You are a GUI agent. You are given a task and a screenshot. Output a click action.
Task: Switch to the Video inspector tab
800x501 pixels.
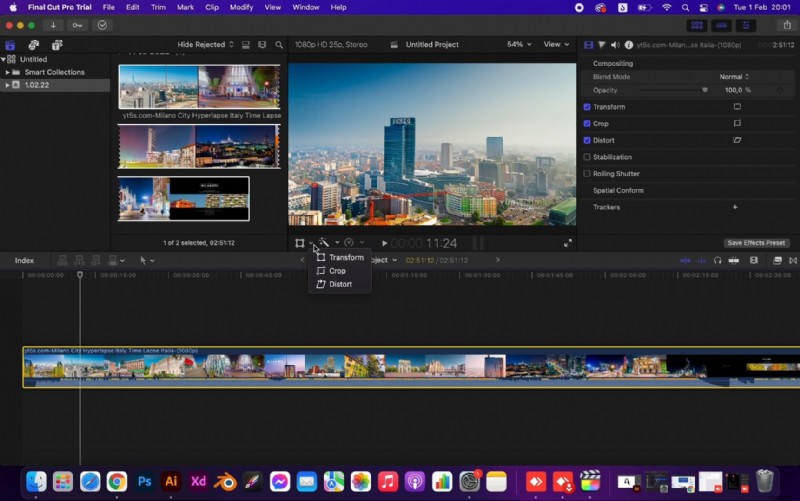[588, 45]
